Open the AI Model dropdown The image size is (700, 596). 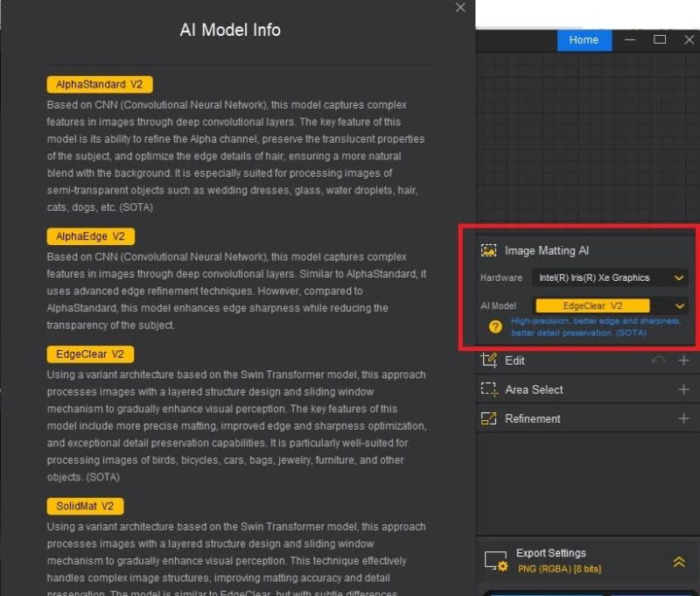680,305
